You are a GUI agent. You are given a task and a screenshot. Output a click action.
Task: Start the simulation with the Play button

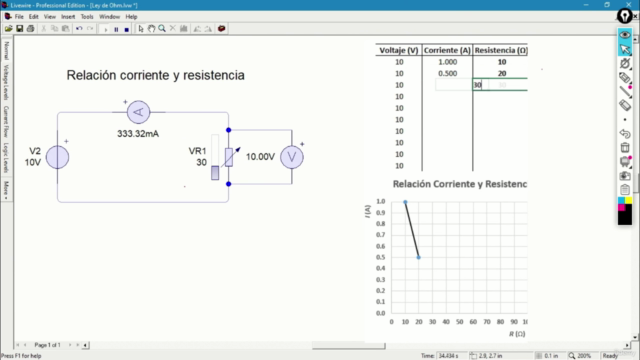coord(105,29)
